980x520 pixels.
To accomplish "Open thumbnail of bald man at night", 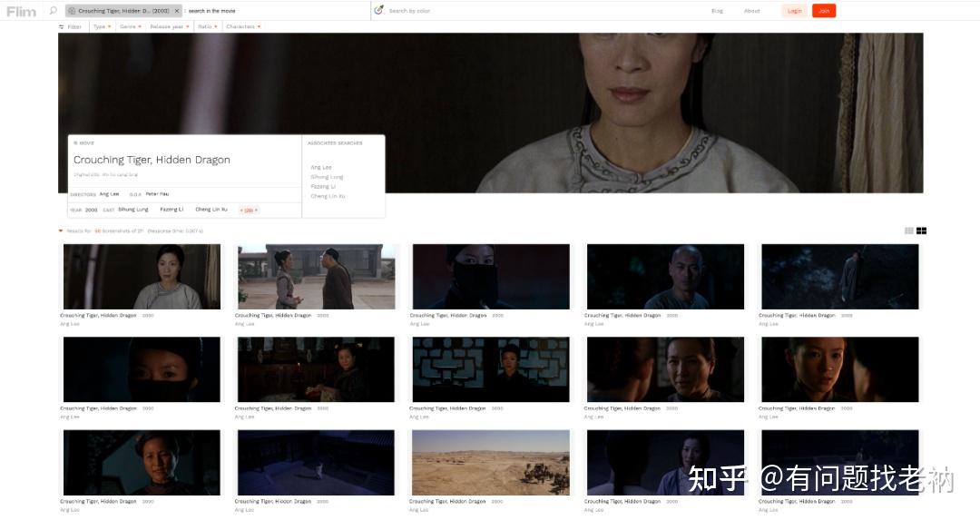I will pyautogui.click(x=666, y=276).
